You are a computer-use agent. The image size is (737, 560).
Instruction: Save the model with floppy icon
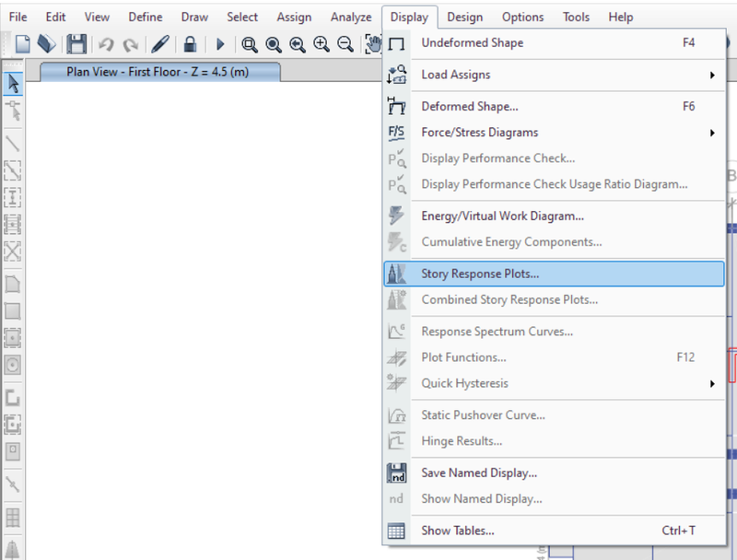(x=76, y=44)
